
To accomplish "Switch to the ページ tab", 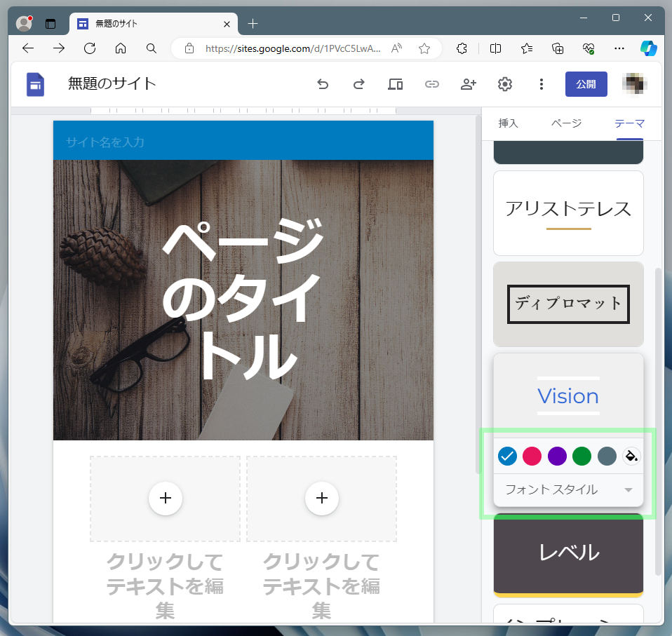I will click(x=566, y=123).
